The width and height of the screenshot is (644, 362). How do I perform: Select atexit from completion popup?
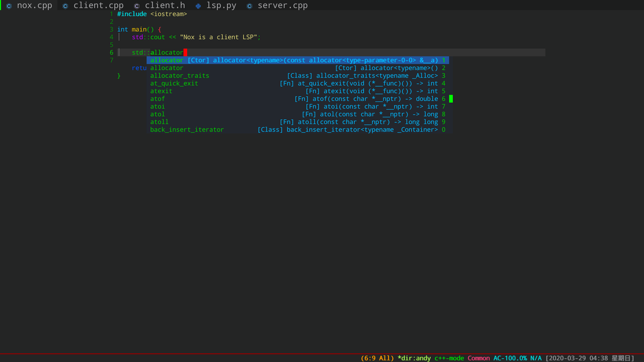[298, 91]
